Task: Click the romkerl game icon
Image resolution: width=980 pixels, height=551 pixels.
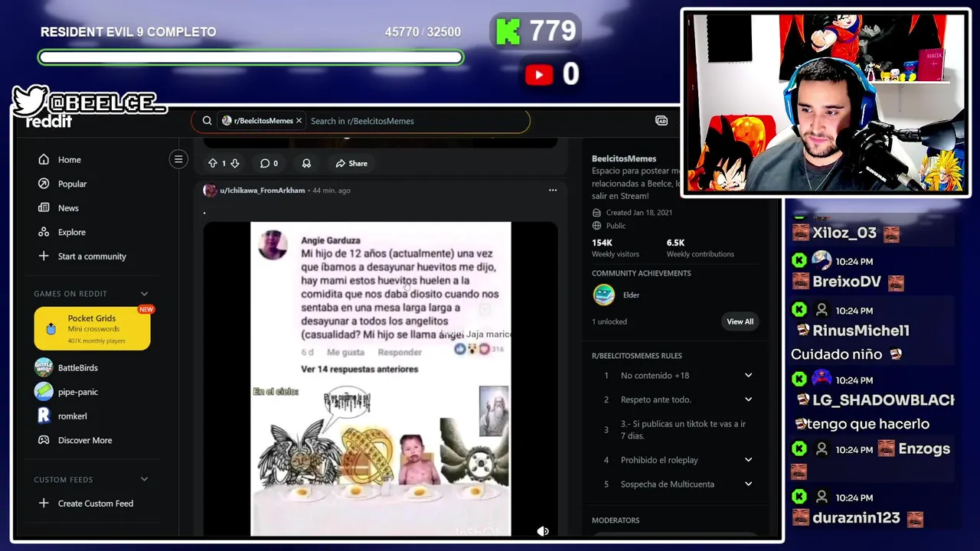Action: click(x=44, y=416)
